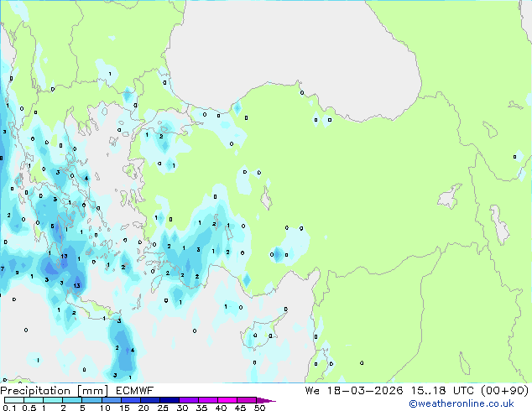Click the dark navy 25–30 mm legend swatch
The image size is (532, 411).
coord(170,400)
